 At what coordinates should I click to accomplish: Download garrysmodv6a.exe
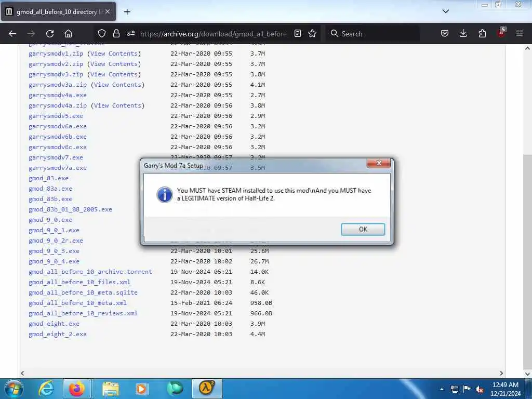click(x=58, y=126)
